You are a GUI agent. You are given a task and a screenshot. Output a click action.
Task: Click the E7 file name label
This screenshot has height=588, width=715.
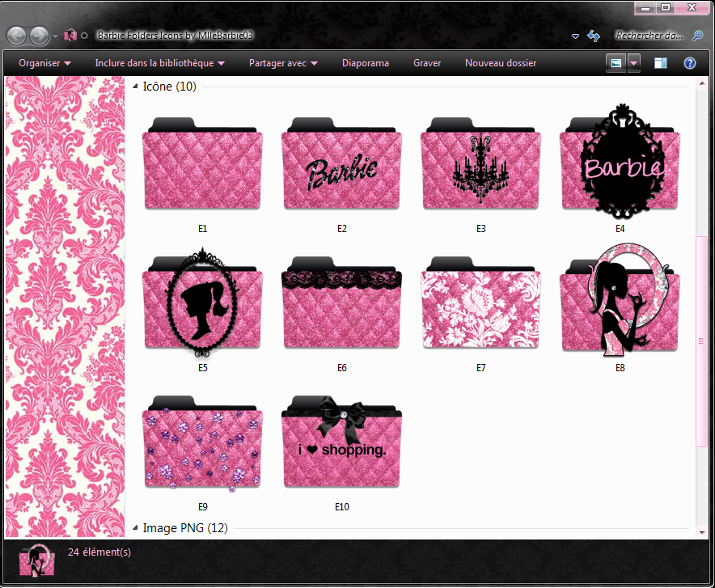480,368
